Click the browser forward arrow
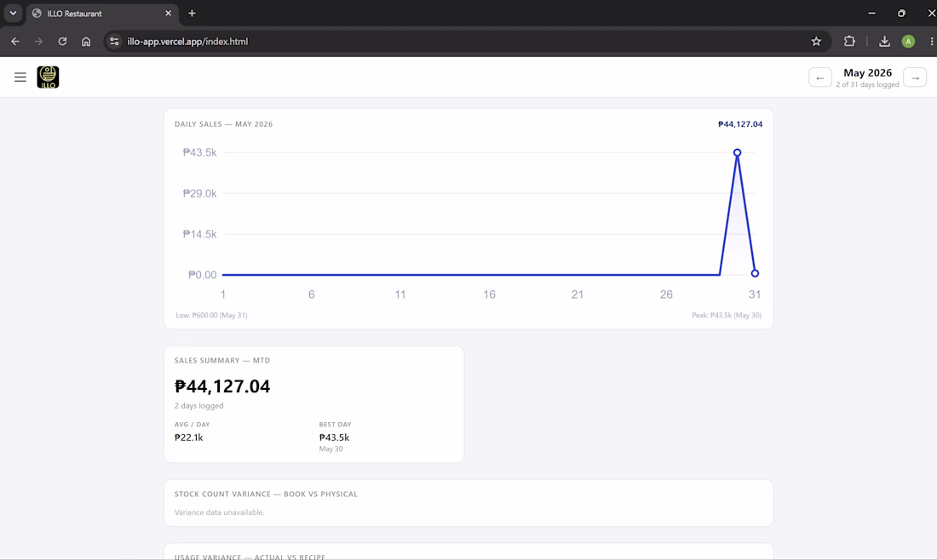The height and width of the screenshot is (560, 937). (39, 41)
